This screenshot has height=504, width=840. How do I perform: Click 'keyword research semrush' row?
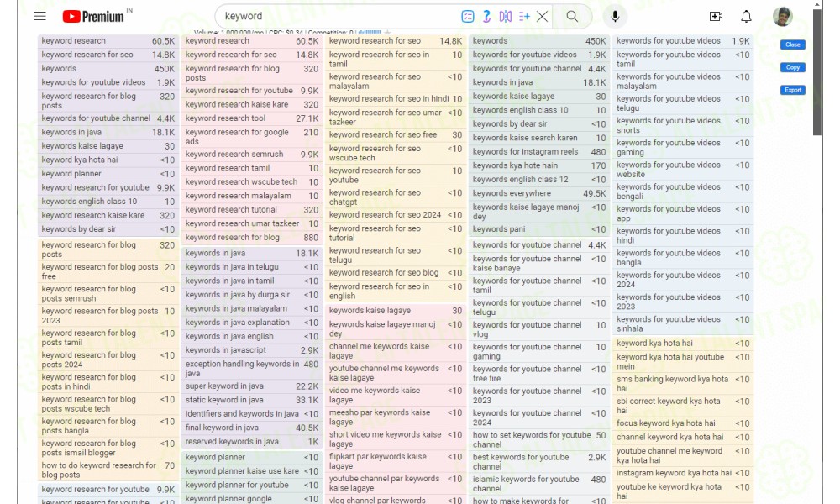click(x=252, y=155)
